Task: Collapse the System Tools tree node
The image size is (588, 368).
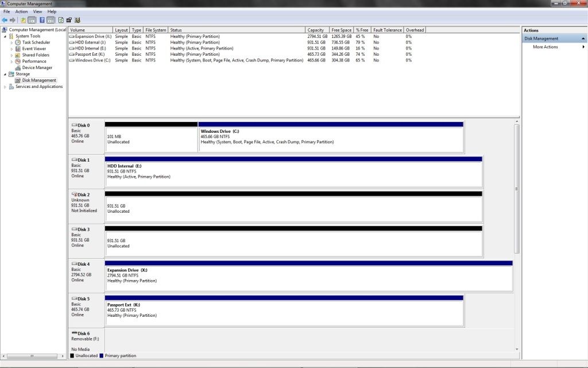Action: [5, 36]
